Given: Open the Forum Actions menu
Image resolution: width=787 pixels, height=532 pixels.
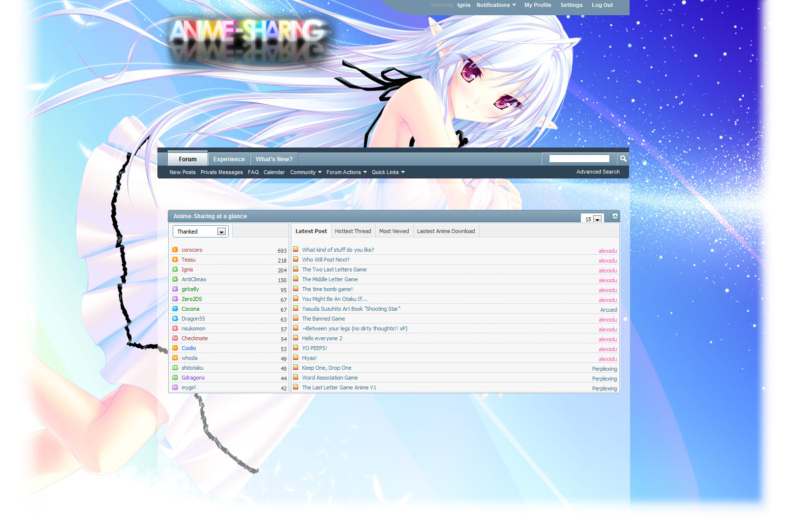Looking at the screenshot, I should 346,172.
